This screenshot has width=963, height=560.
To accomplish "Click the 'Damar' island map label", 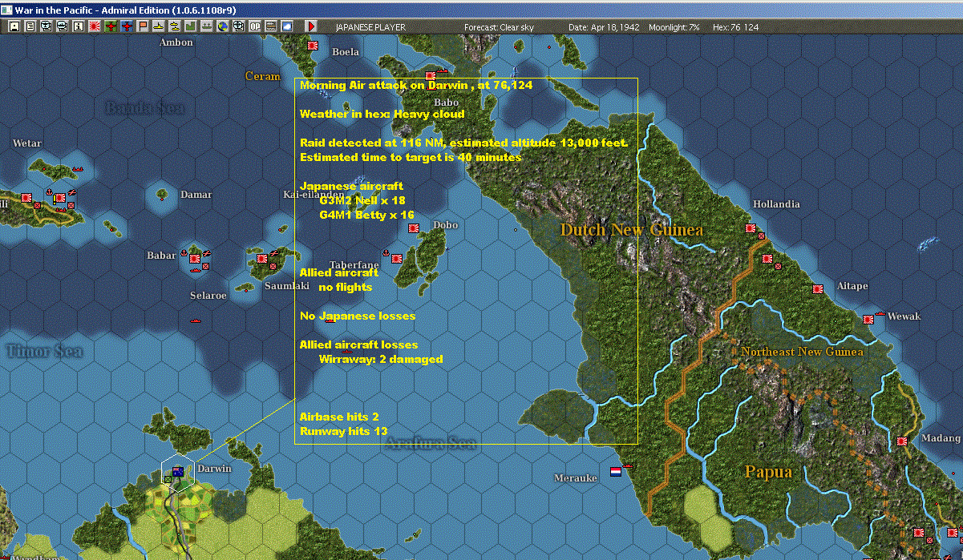I will 196,195.
